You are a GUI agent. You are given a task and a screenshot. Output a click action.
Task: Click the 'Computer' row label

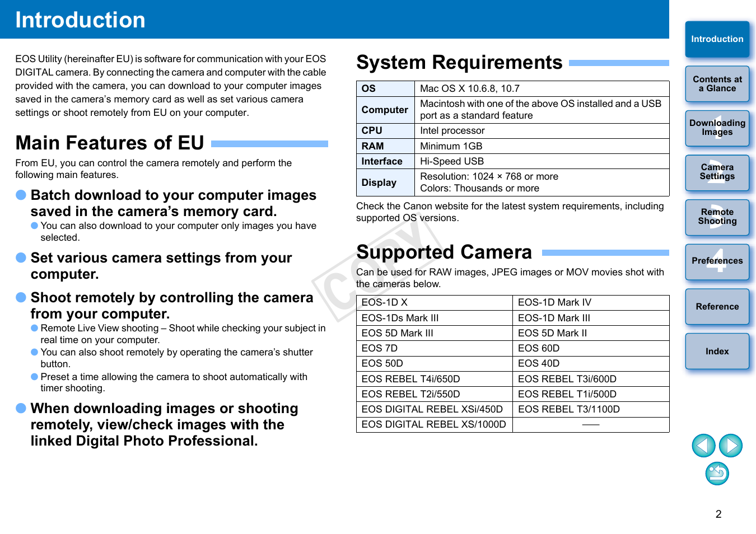385,110
